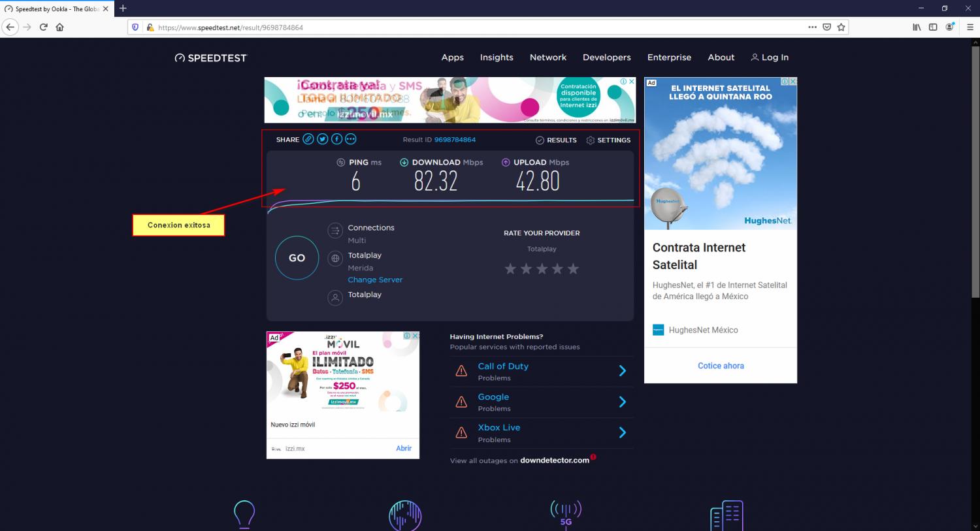Share result on Facebook icon

336,139
